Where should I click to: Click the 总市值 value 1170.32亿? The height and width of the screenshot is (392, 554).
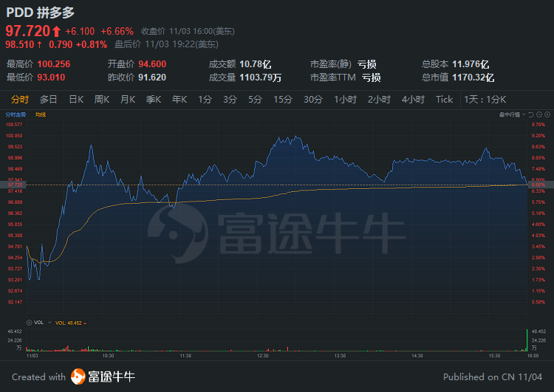pyautogui.click(x=473, y=78)
